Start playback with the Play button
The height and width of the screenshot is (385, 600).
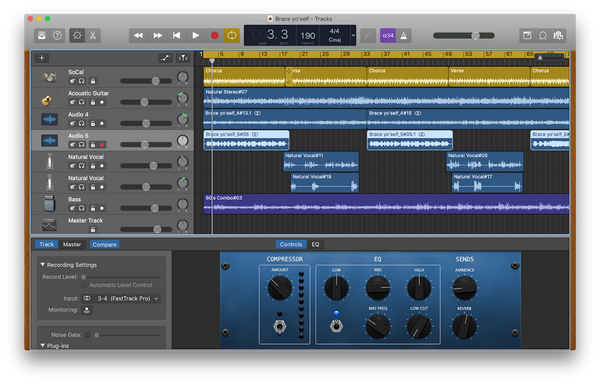click(196, 36)
